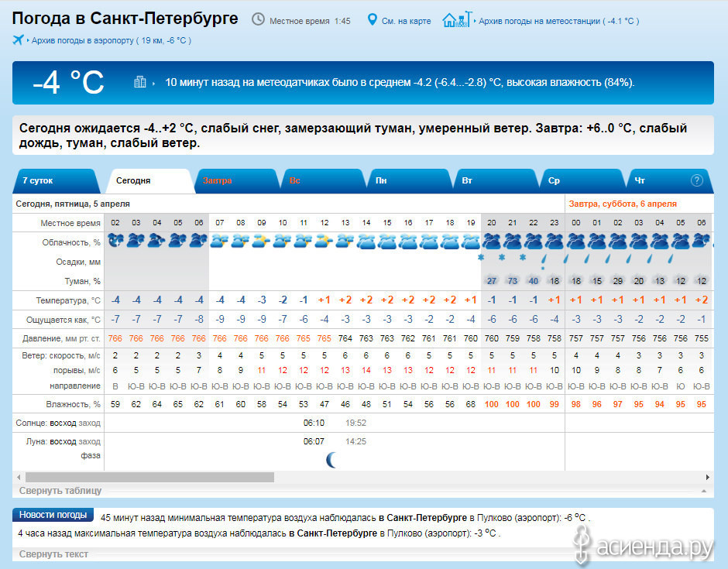Click the Местное время 1:45 text
This screenshot has width=728, height=569.
click(310, 22)
